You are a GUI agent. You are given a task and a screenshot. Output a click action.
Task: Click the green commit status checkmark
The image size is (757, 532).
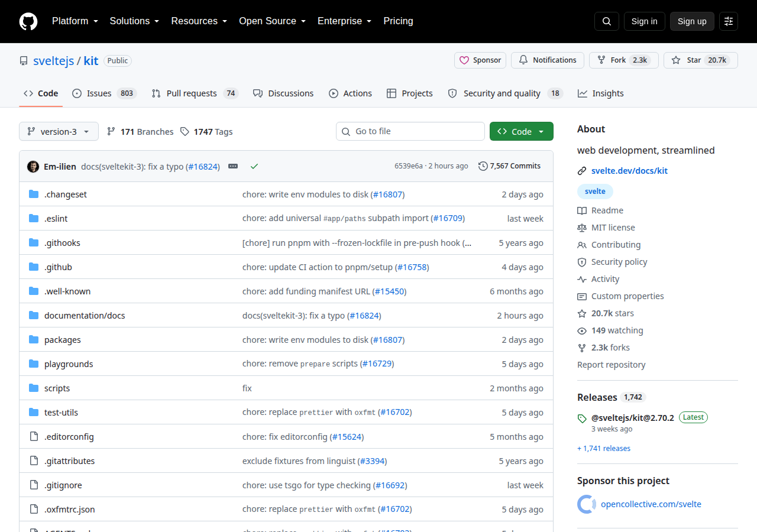[254, 167]
